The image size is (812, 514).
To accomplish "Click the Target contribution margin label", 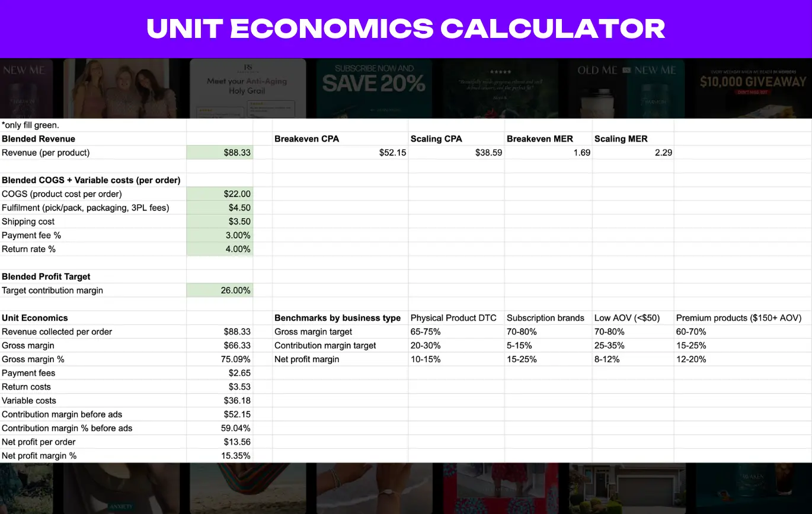I will click(x=52, y=290).
